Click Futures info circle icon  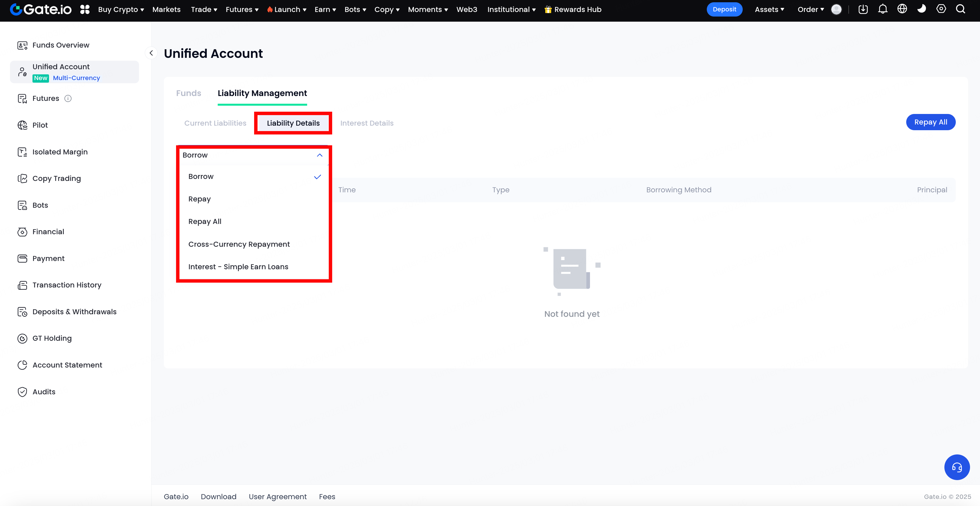(x=68, y=99)
